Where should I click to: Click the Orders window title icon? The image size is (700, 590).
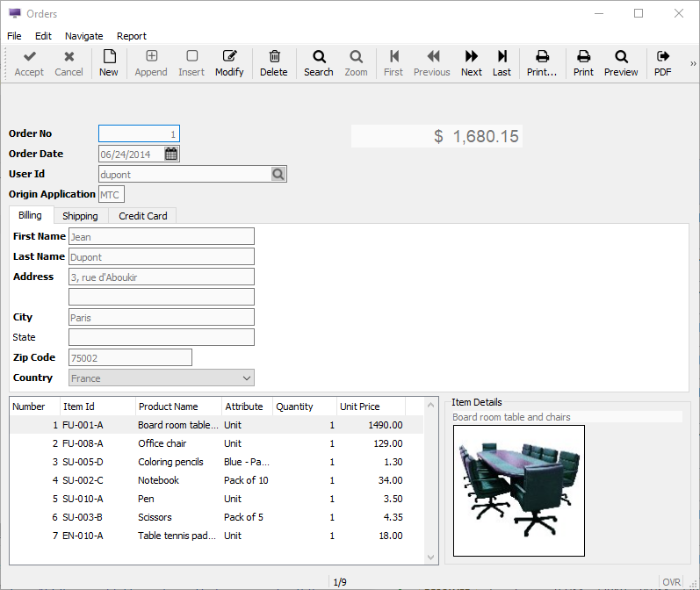pos(15,13)
